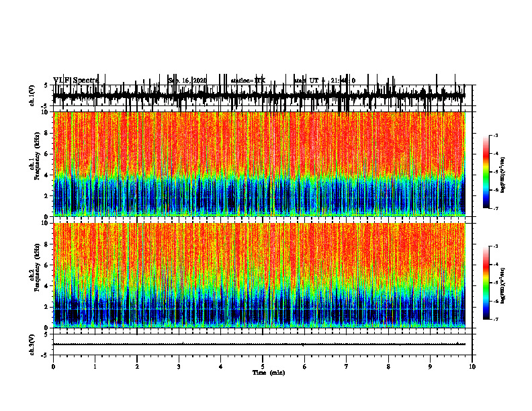Click time axis tick label '7'

coord(347,367)
